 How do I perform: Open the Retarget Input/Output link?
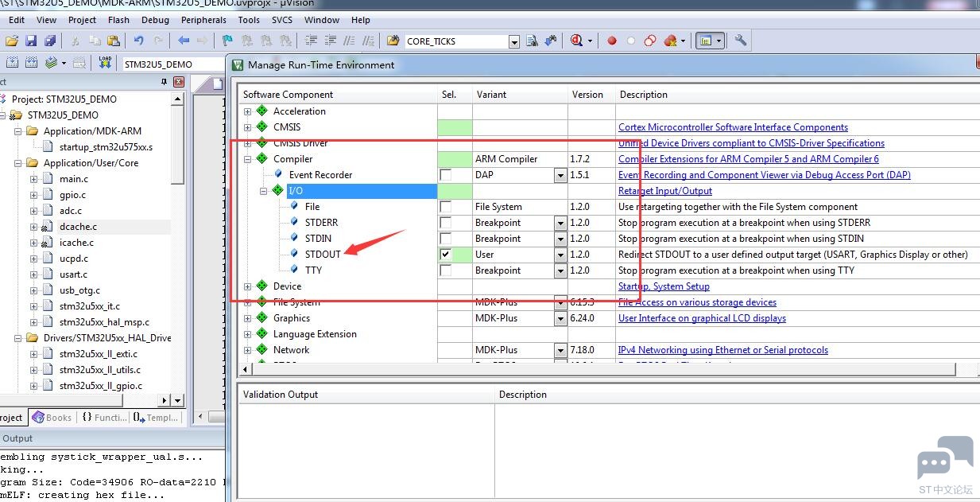(665, 191)
